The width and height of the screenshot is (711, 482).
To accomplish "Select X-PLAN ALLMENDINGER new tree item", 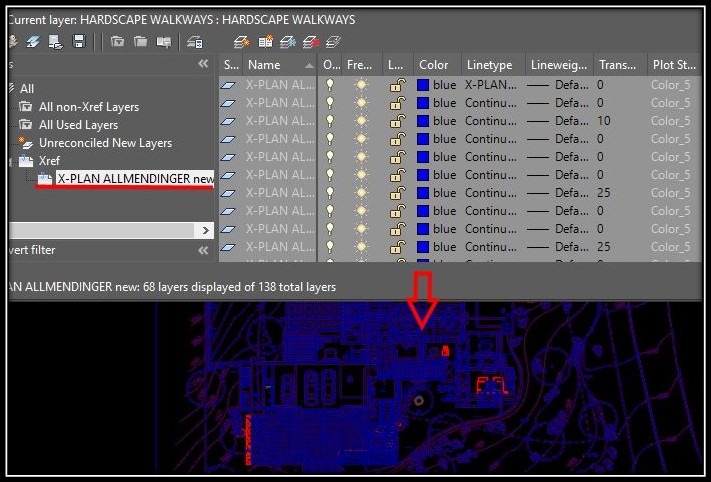I will (x=135, y=179).
